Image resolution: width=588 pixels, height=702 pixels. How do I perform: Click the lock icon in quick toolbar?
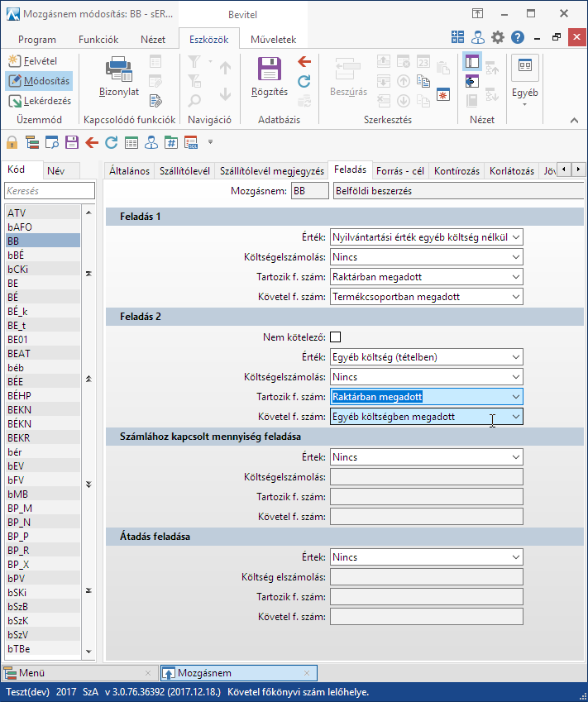tap(12, 141)
